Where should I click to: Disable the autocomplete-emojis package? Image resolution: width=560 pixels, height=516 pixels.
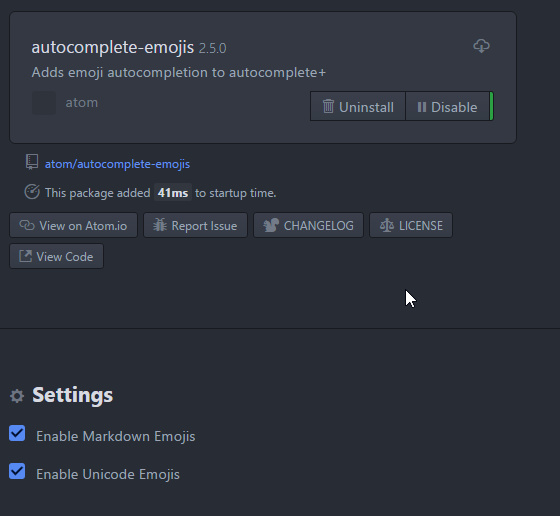[447, 106]
